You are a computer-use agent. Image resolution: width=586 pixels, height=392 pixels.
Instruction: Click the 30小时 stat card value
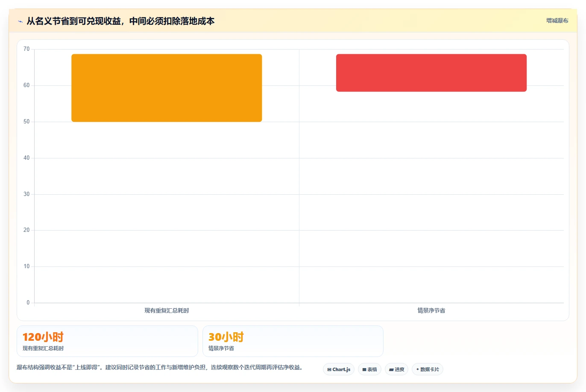226,337
